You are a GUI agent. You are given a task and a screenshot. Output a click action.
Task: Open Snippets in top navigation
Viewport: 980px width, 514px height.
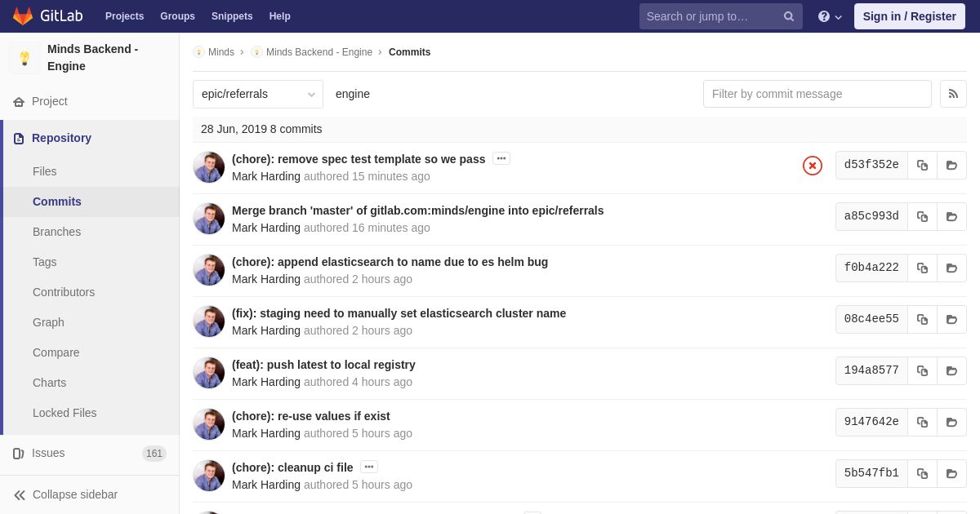pos(232,16)
